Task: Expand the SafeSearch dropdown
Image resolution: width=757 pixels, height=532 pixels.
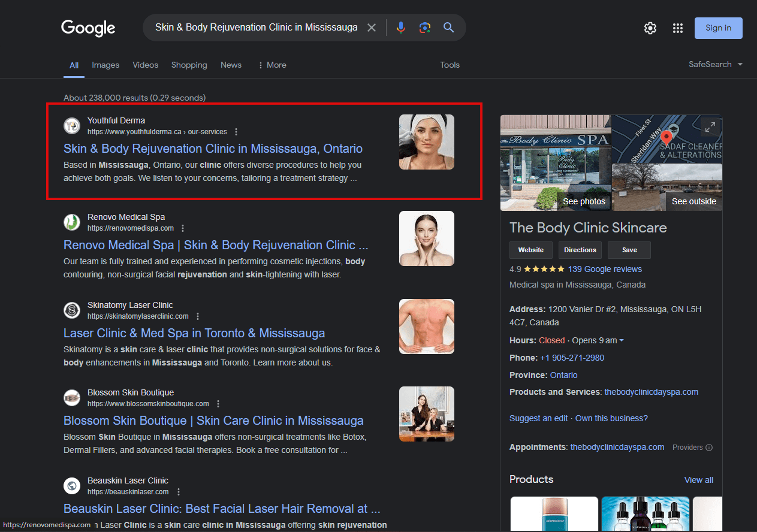Action: tap(716, 64)
